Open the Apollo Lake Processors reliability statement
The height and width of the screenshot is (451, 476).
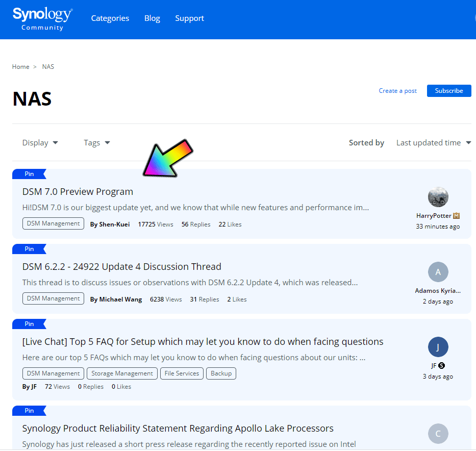click(x=178, y=429)
